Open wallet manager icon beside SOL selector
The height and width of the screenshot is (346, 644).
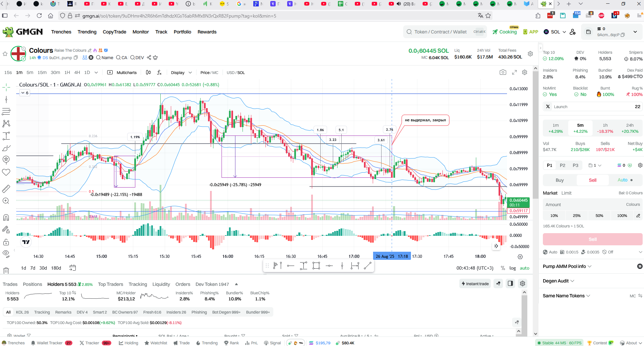pos(573,32)
